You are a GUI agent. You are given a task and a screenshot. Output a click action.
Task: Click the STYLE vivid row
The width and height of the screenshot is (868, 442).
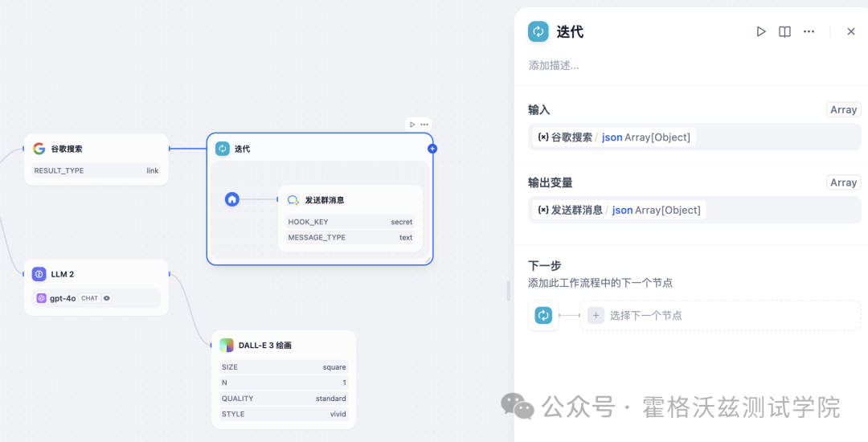click(284, 414)
